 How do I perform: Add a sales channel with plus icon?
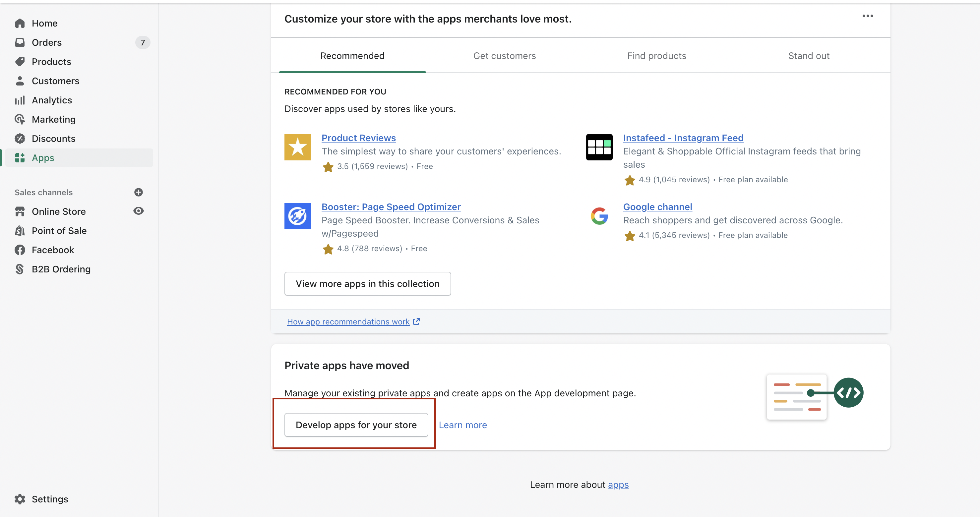tap(139, 192)
